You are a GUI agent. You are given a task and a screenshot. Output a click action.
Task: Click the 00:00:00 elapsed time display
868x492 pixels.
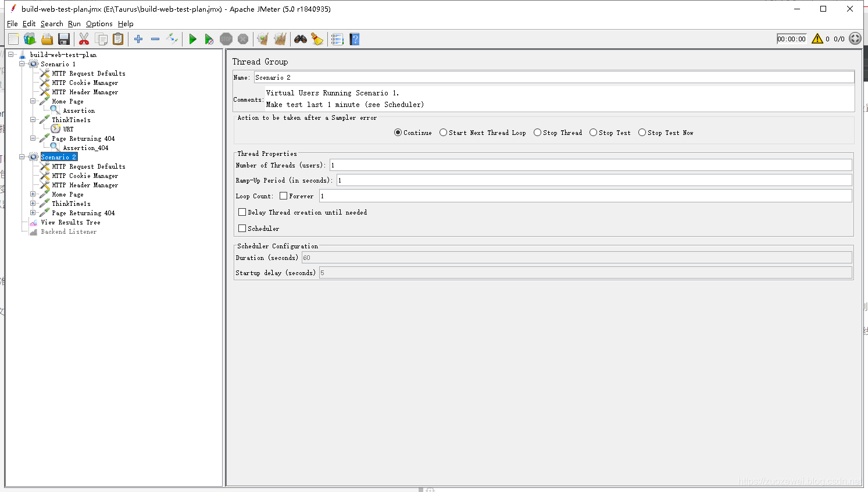tap(792, 39)
